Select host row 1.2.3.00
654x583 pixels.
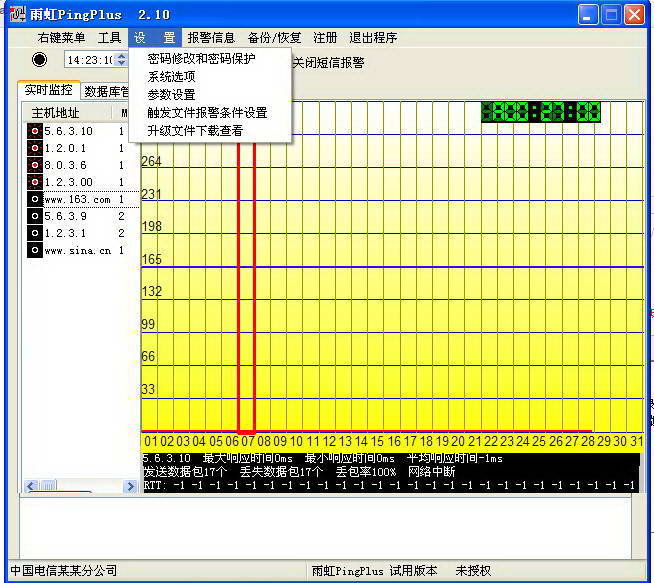81,182
